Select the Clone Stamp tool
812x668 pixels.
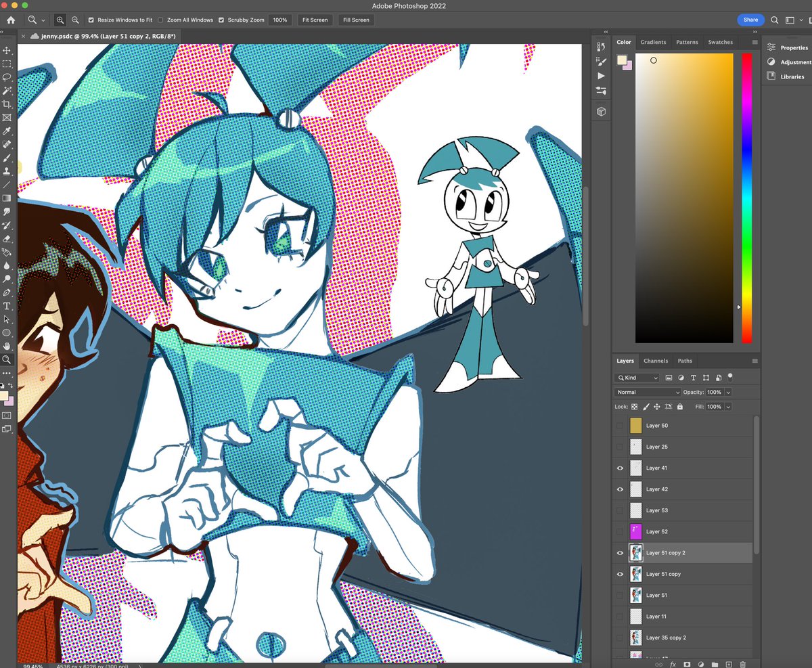[x=7, y=171]
